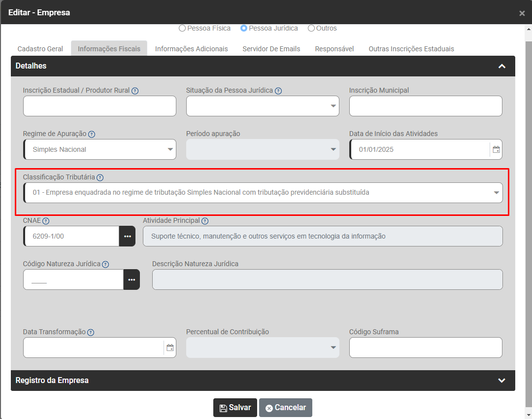This screenshot has width=532, height=419.
Task: Click ellipsis button for Código Natureza Jurídica
Action: [132, 279]
